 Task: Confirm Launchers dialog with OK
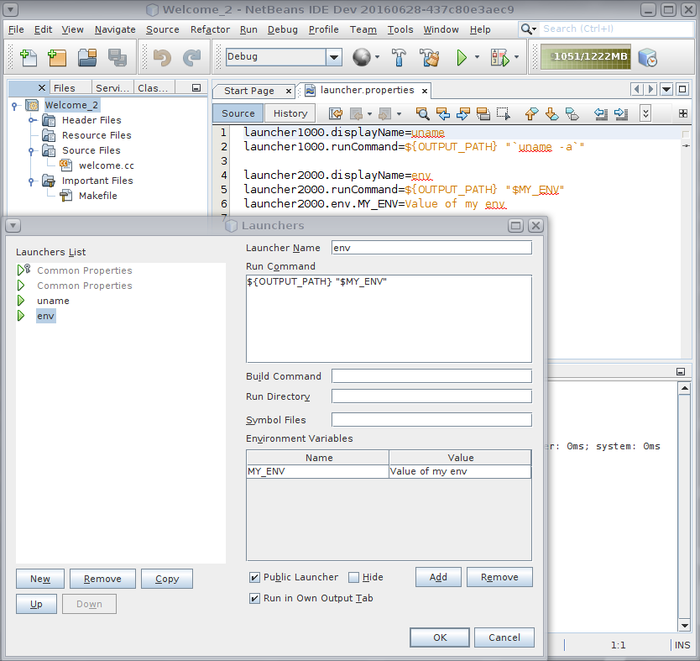440,637
